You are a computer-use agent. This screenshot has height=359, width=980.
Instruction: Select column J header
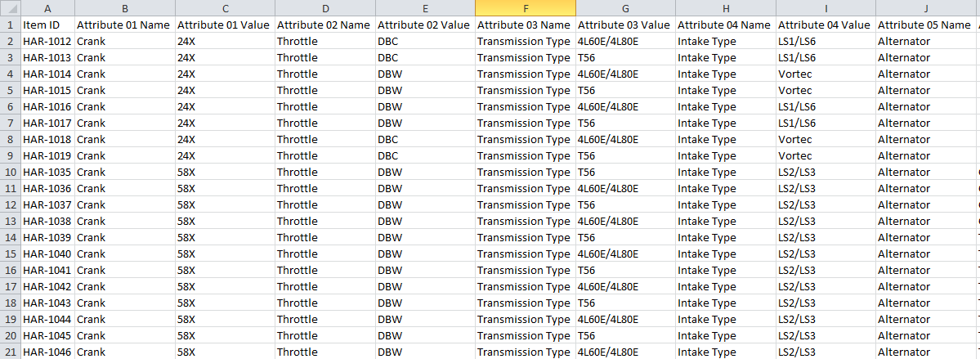point(925,7)
